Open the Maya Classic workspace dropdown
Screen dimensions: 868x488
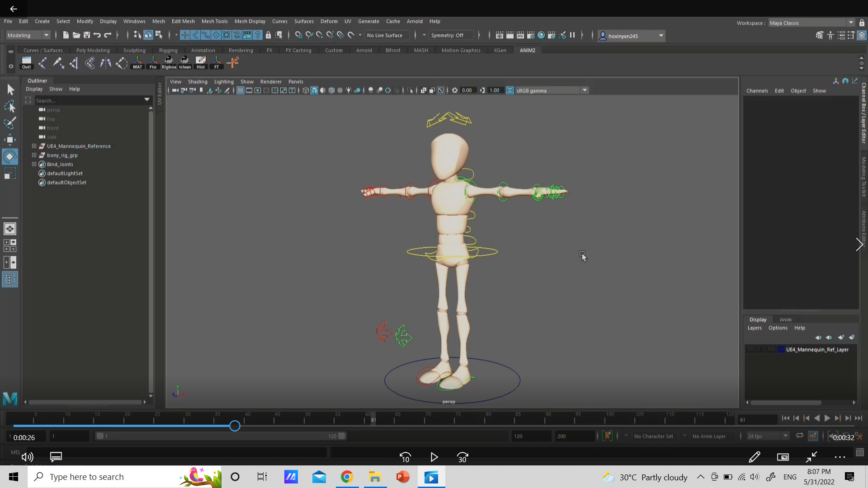[850, 23]
